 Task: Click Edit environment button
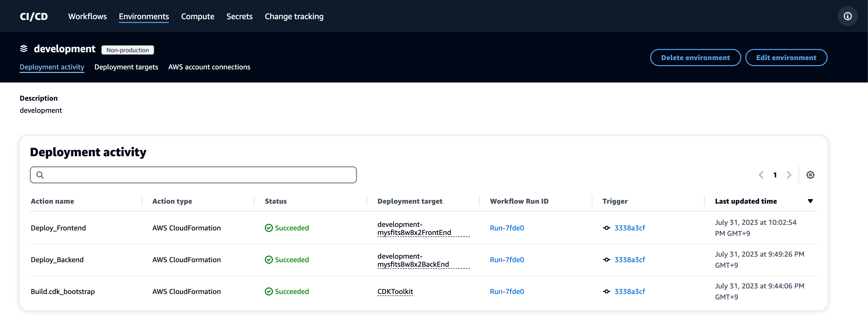786,58
